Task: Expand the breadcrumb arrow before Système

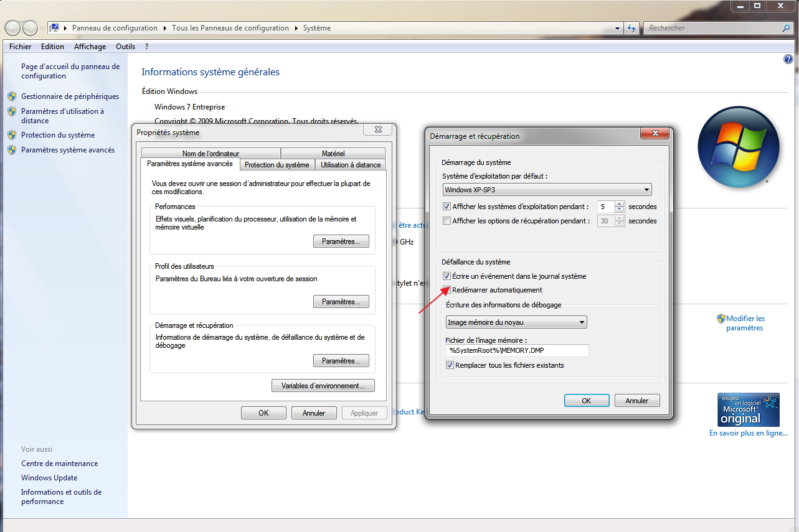Action: pyautogui.click(x=296, y=28)
